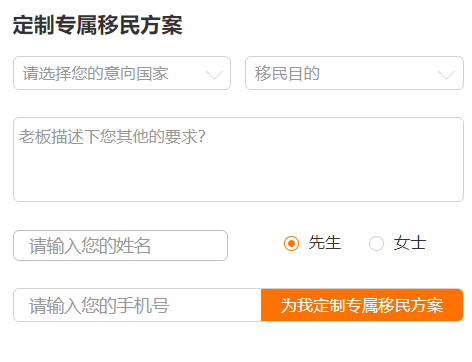472x362 pixels.
Task: Click the 请输入您的姓名 placeholder text
Action: (x=90, y=246)
